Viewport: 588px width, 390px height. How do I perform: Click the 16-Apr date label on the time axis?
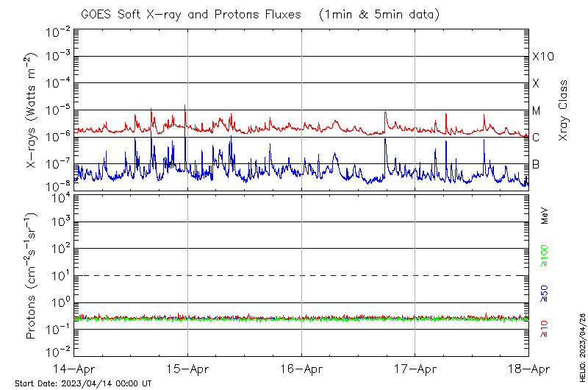pyautogui.click(x=301, y=369)
